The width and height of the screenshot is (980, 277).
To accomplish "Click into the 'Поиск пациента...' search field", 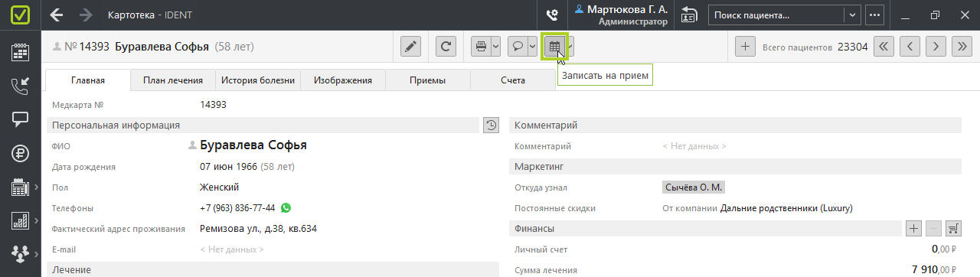I will tap(776, 15).
